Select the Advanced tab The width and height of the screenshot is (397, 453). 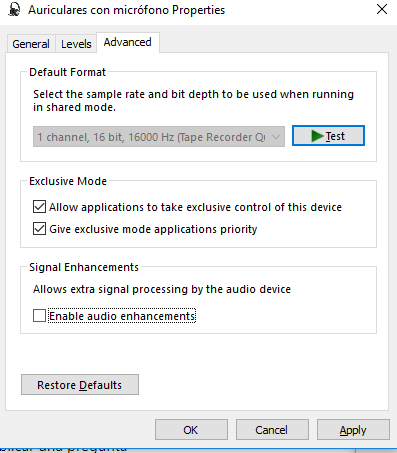click(x=128, y=42)
